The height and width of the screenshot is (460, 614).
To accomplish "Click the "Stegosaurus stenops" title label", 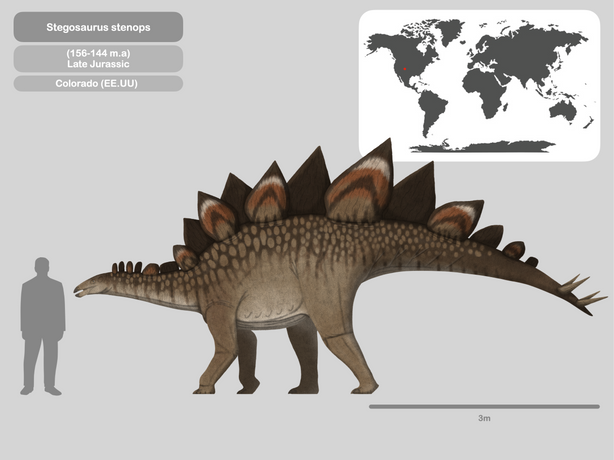I will (x=98, y=27).
